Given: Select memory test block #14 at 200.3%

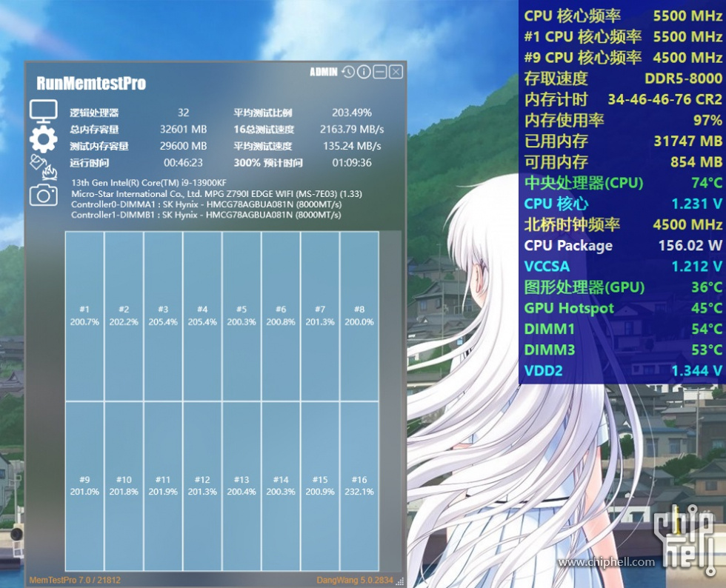Looking at the screenshot, I should [281, 486].
